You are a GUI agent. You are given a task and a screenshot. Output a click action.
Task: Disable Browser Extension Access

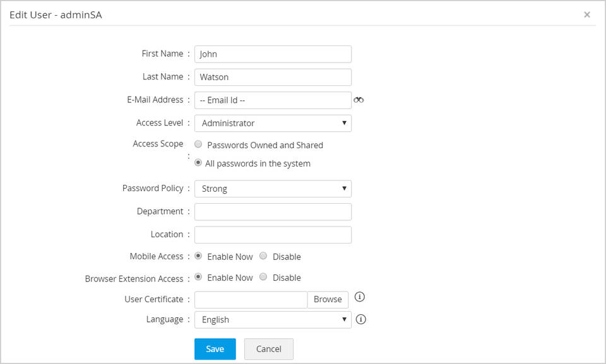(x=263, y=278)
